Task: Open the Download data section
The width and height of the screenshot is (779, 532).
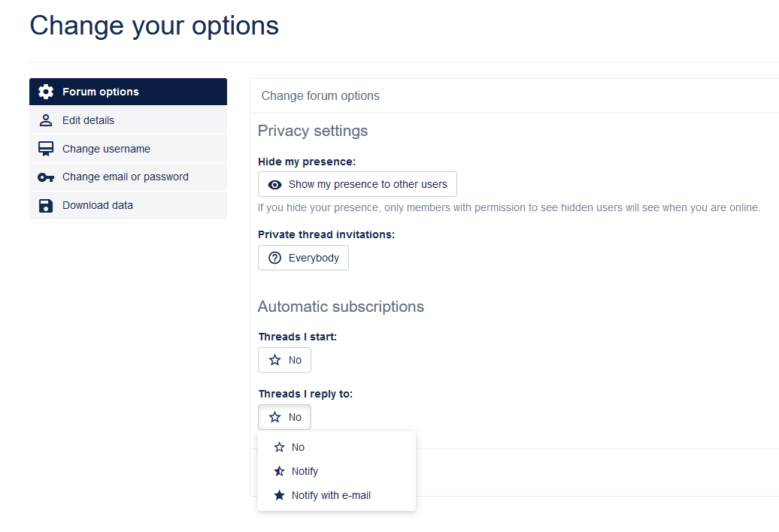Action: tap(98, 205)
